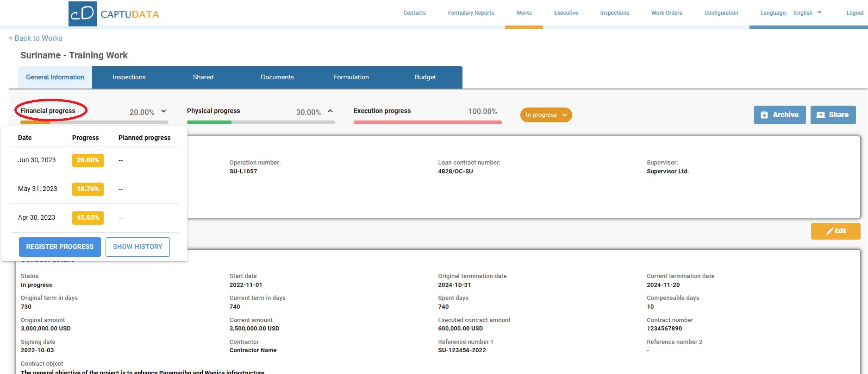Image resolution: width=868 pixels, height=374 pixels.
Task: Click the 20.00% badge for Jun 30, 2023
Action: click(x=87, y=160)
